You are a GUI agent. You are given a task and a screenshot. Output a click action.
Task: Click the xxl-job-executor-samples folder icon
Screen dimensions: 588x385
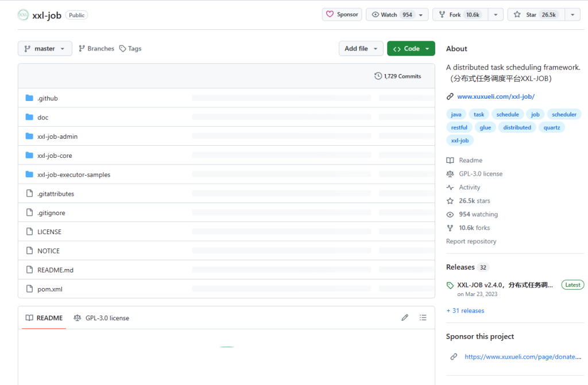coord(29,174)
